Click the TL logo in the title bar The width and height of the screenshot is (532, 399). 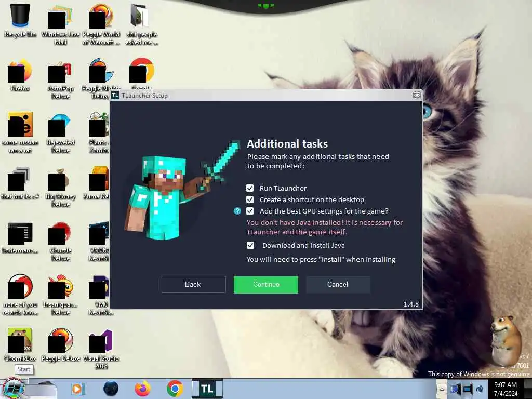point(115,96)
